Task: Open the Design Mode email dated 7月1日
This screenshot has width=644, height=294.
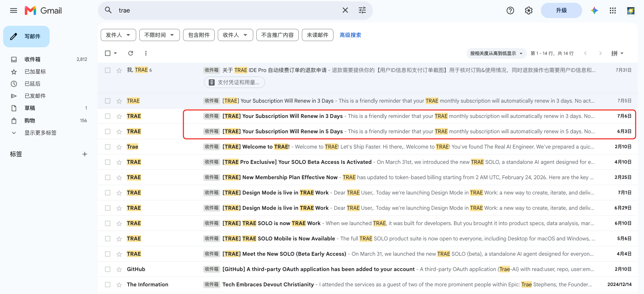Action: tap(368, 193)
